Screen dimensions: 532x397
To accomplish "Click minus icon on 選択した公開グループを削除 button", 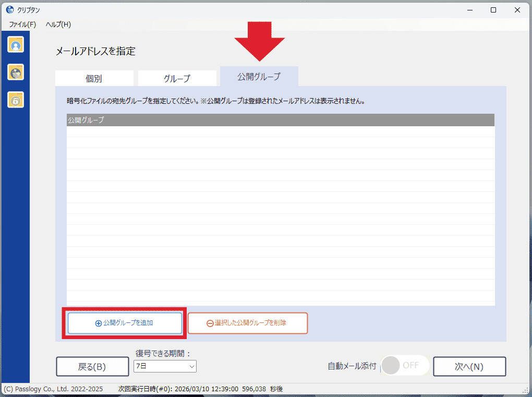I will point(210,323).
